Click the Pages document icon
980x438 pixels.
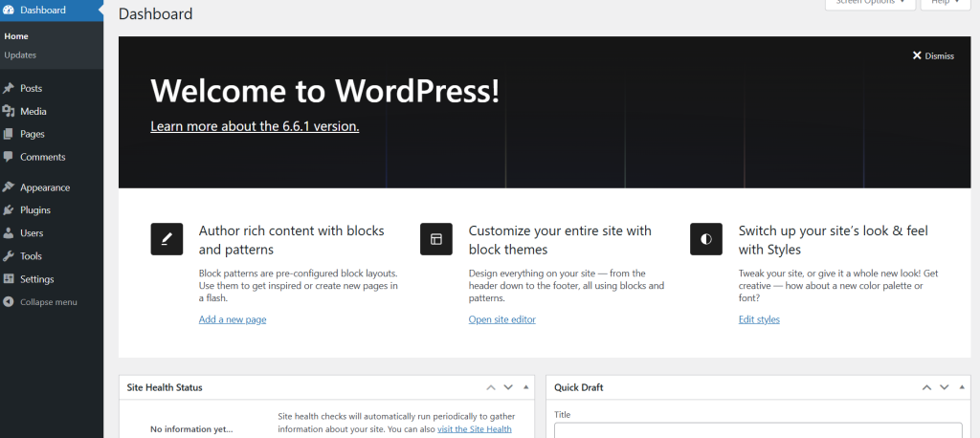pos(8,134)
